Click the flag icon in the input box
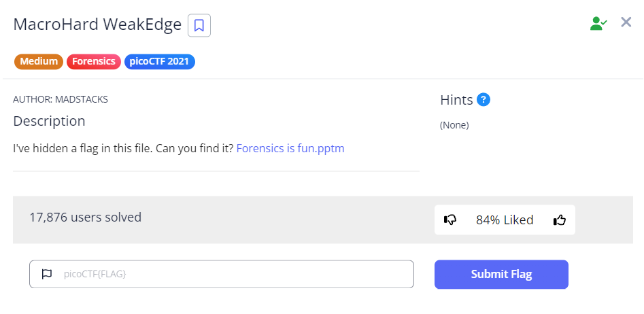Image resolution: width=644 pixels, height=314 pixels. coord(47,275)
